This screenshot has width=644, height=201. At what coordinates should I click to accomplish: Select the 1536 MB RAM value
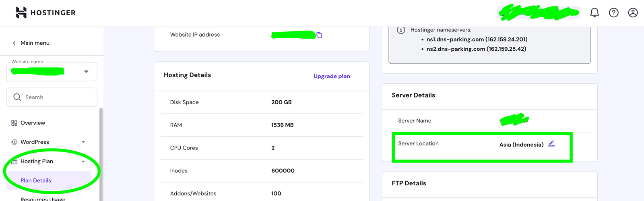283,125
